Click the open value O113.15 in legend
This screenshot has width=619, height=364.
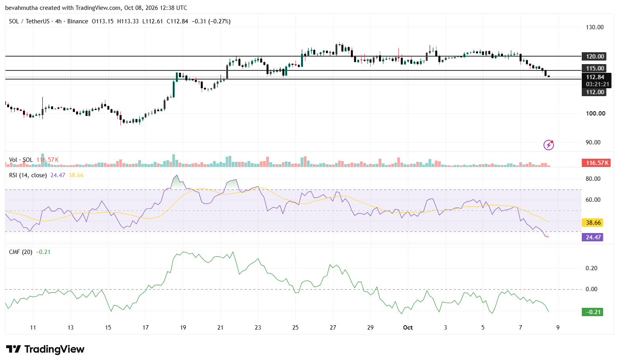click(103, 21)
